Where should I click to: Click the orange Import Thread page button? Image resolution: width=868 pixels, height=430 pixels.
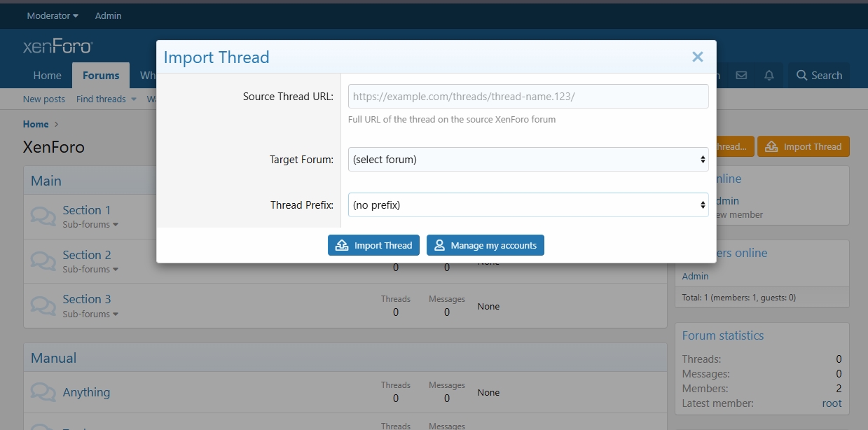(803, 146)
